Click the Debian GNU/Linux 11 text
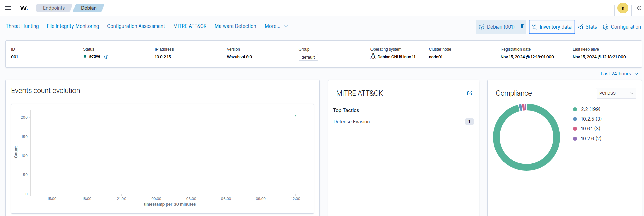The image size is (644, 216). tap(396, 57)
